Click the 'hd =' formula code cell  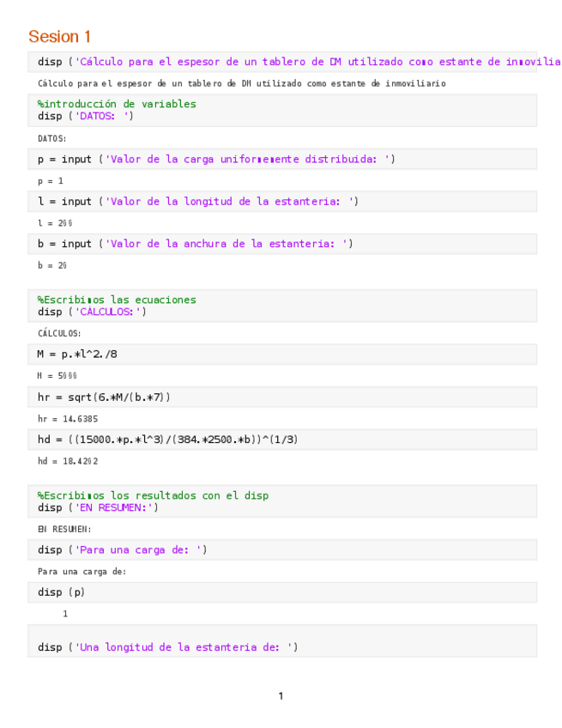click(x=168, y=439)
